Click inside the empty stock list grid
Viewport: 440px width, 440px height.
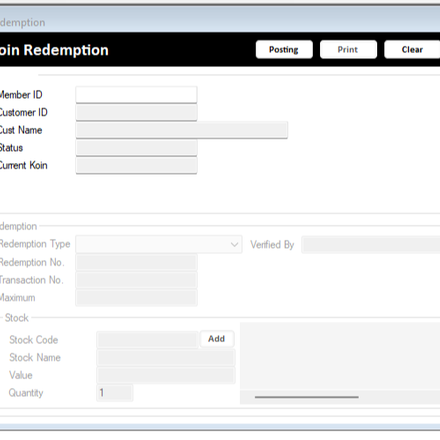[x=340, y=356]
